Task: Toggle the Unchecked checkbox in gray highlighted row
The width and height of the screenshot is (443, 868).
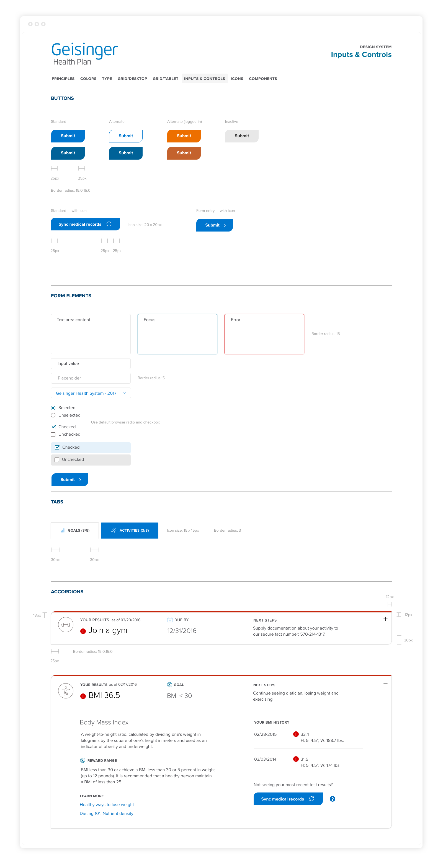Action: point(57,460)
